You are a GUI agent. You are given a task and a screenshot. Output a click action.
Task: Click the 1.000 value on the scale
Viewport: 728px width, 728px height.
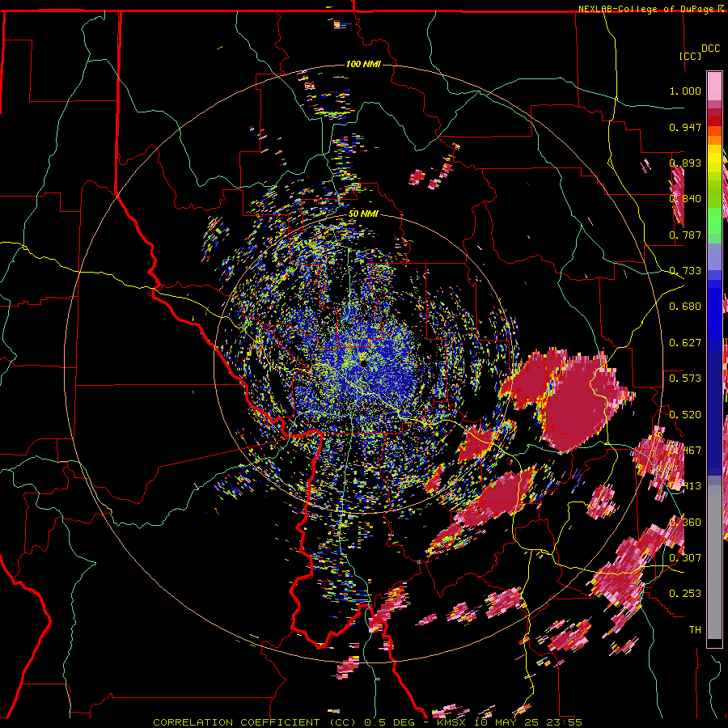coord(685,91)
